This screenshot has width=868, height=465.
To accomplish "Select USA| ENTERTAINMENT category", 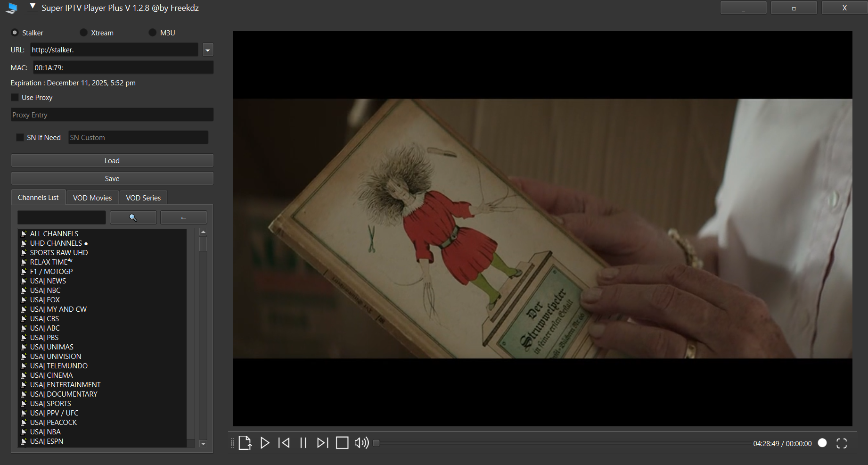I will [66, 384].
